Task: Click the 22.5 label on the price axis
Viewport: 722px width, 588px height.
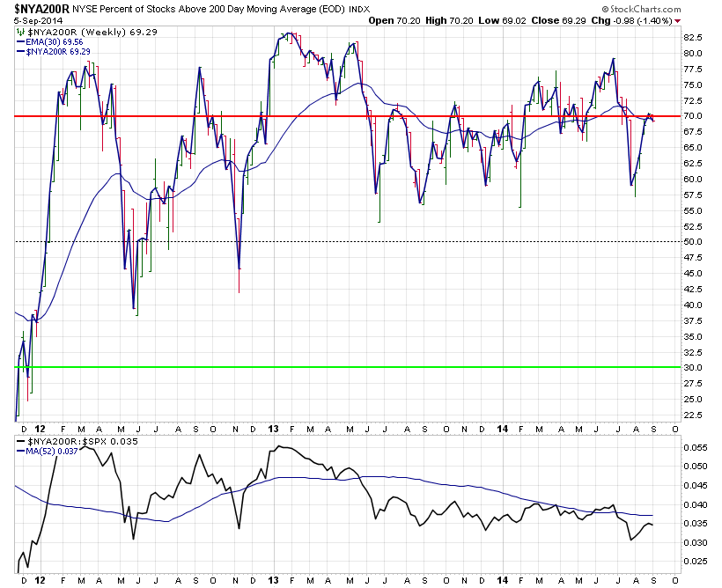Action: pyautogui.click(x=693, y=415)
